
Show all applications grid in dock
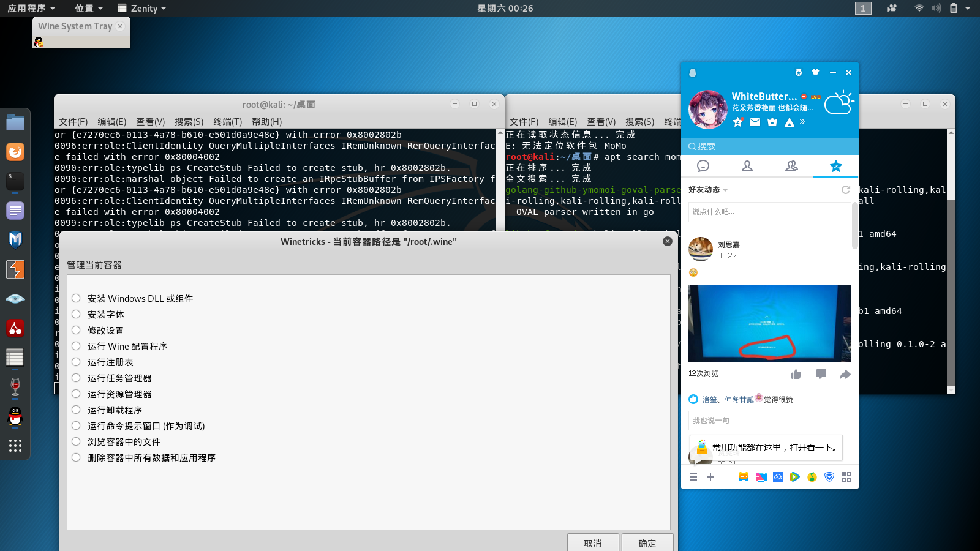pyautogui.click(x=15, y=446)
